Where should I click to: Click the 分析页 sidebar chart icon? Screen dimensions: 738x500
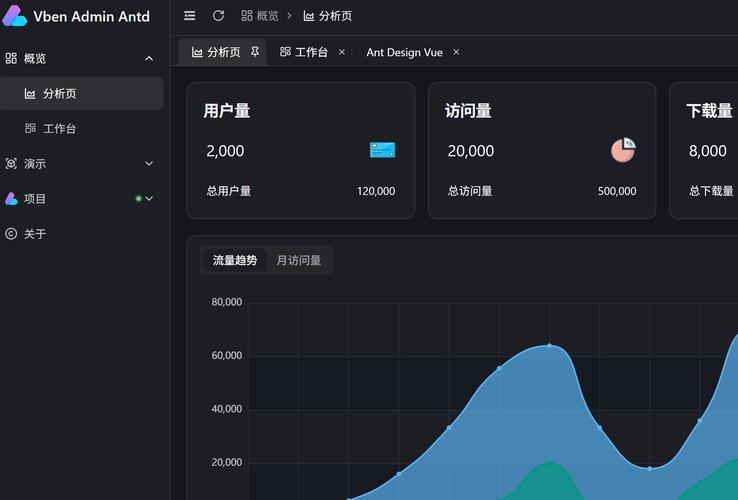coord(30,94)
